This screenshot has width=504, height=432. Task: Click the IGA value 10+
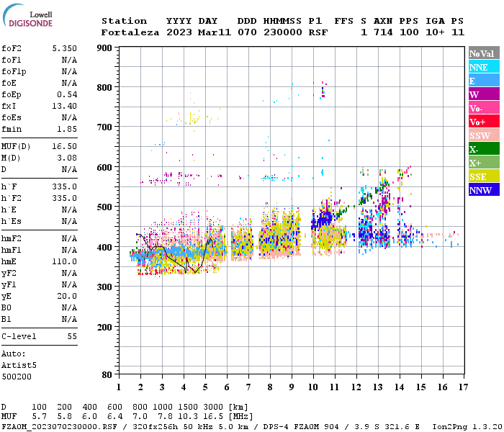pos(435,32)
